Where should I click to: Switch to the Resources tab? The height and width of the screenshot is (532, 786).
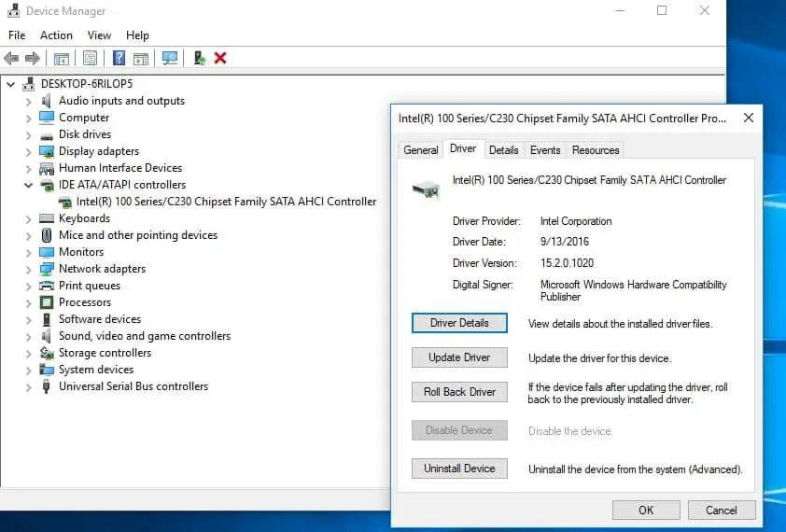point(596,150)
